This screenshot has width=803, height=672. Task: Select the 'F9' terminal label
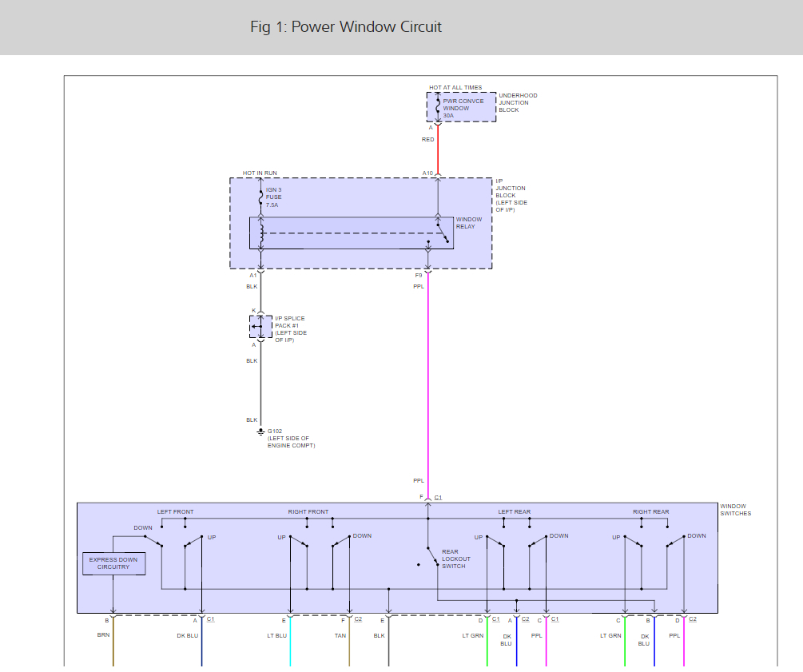419,276
